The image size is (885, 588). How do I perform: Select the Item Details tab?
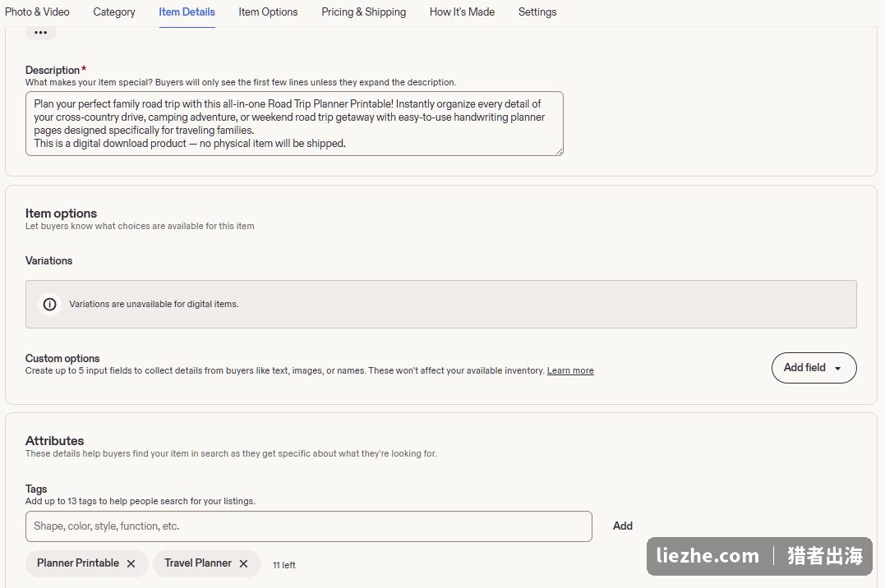pos(187,11)
